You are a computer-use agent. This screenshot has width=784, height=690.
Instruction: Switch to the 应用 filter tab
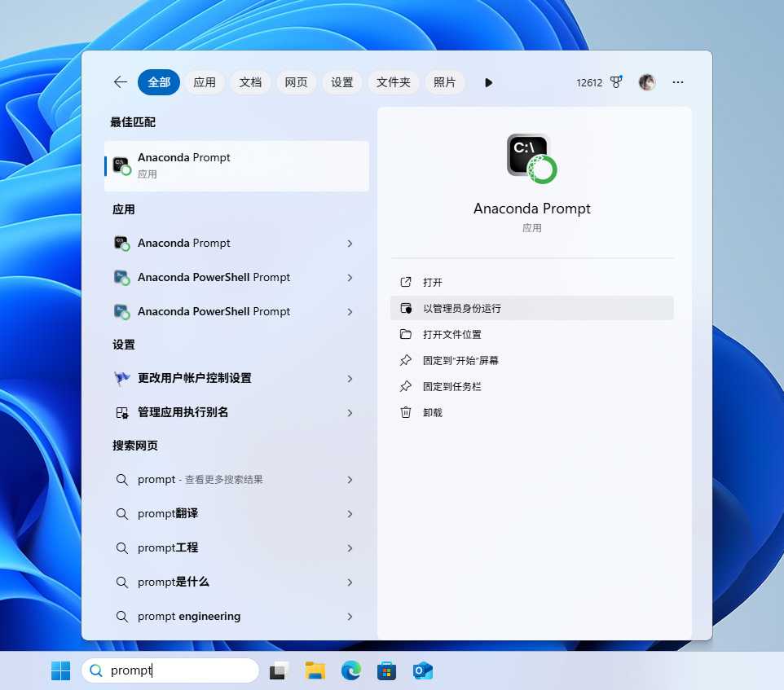tap(205, 82)
